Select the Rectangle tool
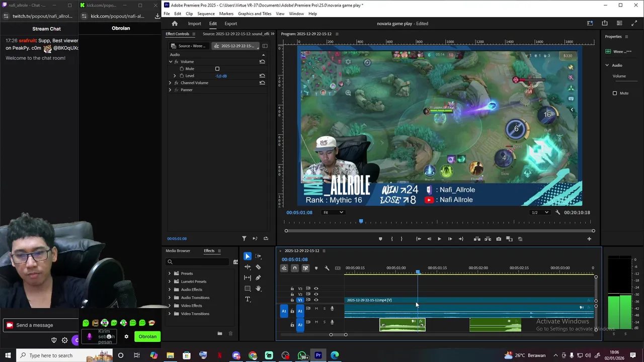 [248, 289]
